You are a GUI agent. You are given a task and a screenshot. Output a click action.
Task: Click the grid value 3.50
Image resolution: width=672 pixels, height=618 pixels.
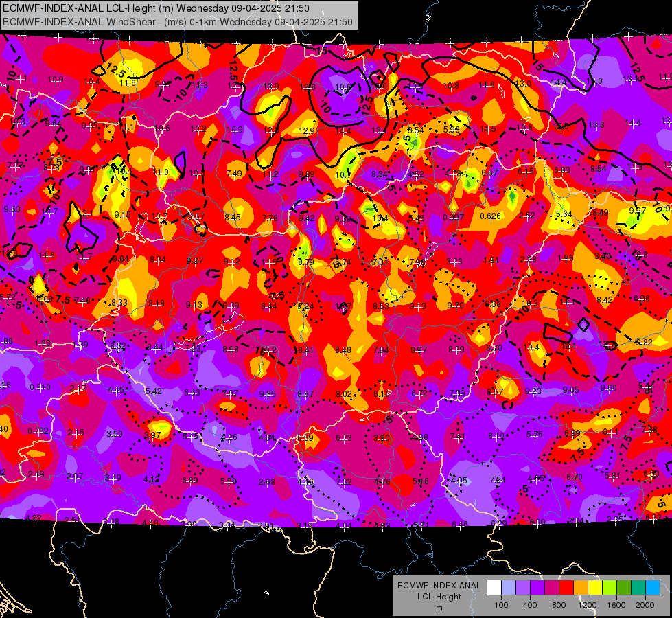[x=115, y=433]
